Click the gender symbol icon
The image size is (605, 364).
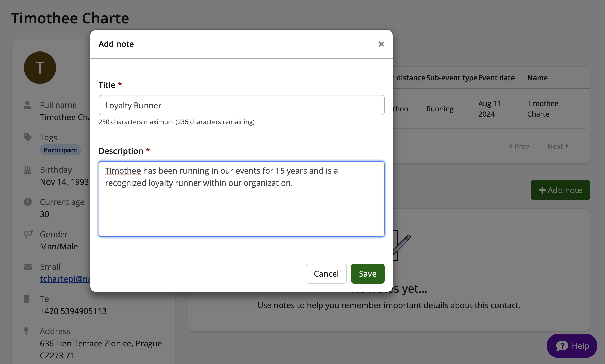coord(28,234)
